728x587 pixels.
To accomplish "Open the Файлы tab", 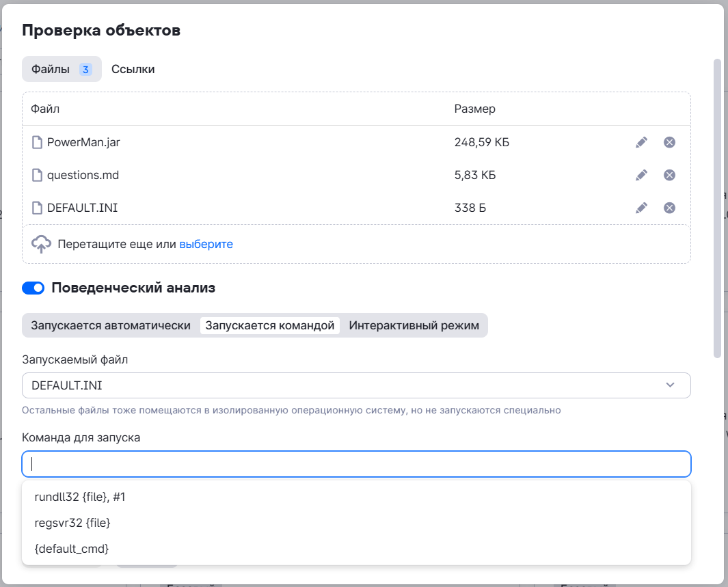I will pyautogui.click(x=62, y=69).
